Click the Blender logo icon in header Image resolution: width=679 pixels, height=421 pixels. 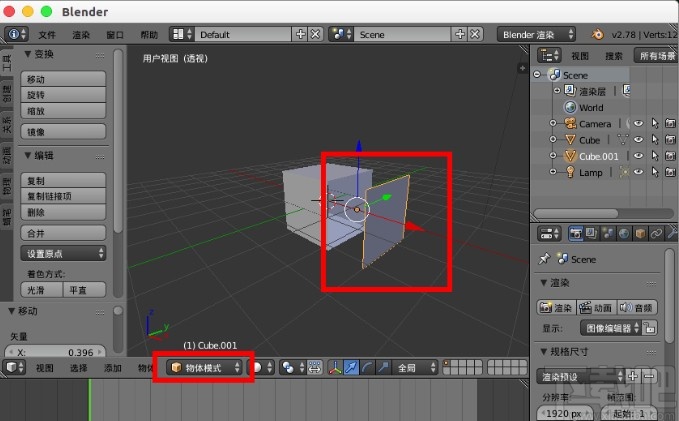tap(598, 34)
